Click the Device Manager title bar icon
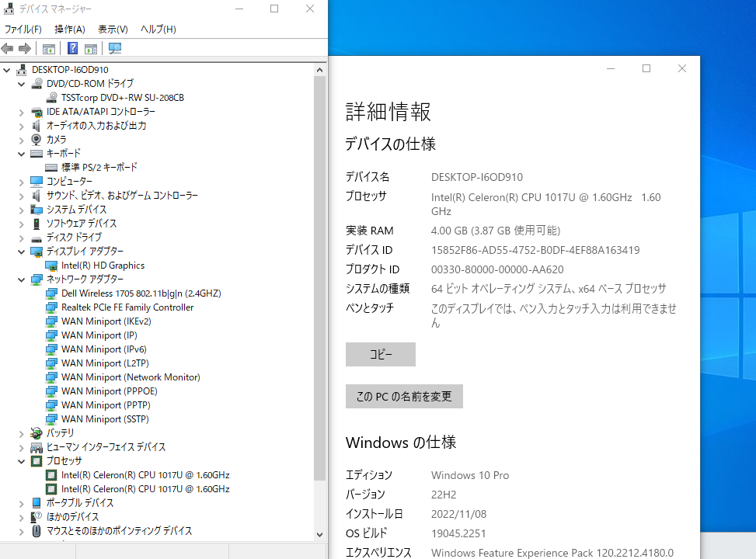The image size is (756, 559). click(9, 9)
